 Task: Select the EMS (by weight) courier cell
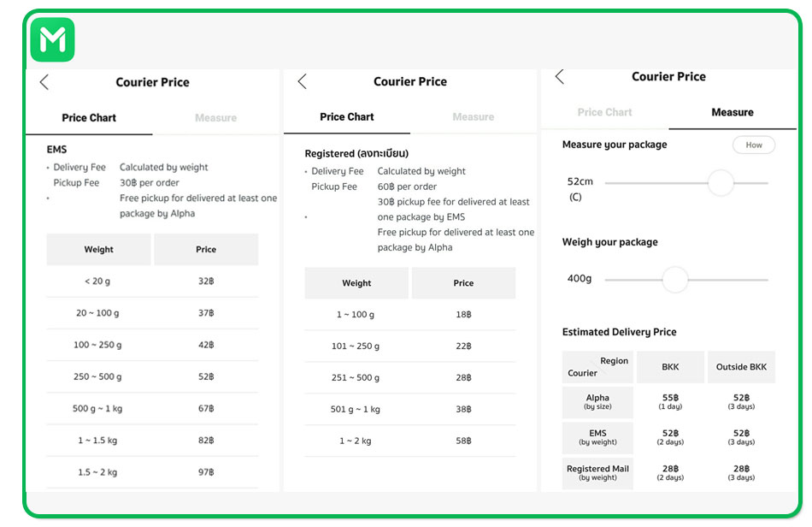[597, 438]
